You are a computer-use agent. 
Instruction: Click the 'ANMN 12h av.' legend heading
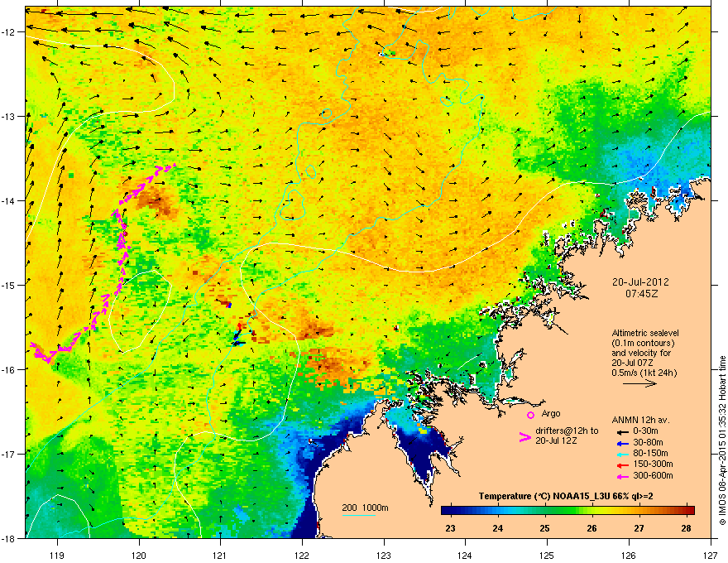pyautogui.click(x=640, y=421)
